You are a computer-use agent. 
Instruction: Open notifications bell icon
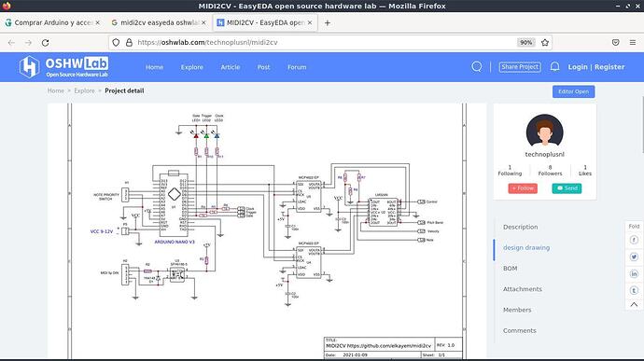coord(554,66)
